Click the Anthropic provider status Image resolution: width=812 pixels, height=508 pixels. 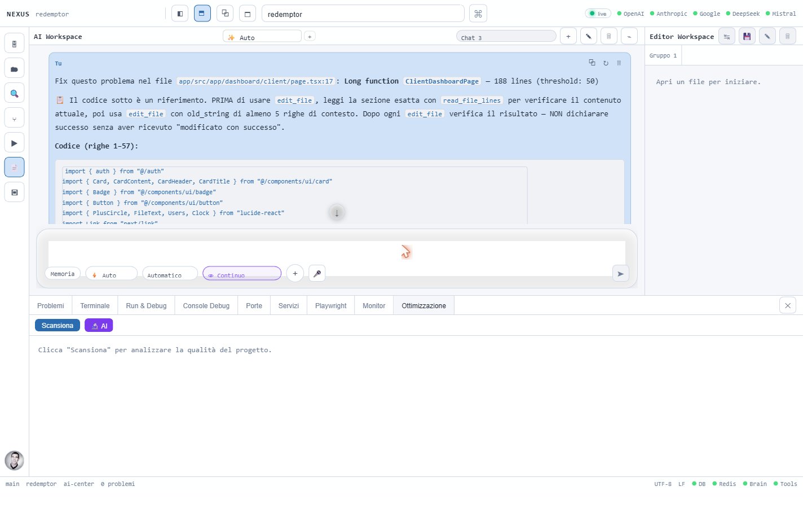tap(669, 14)
